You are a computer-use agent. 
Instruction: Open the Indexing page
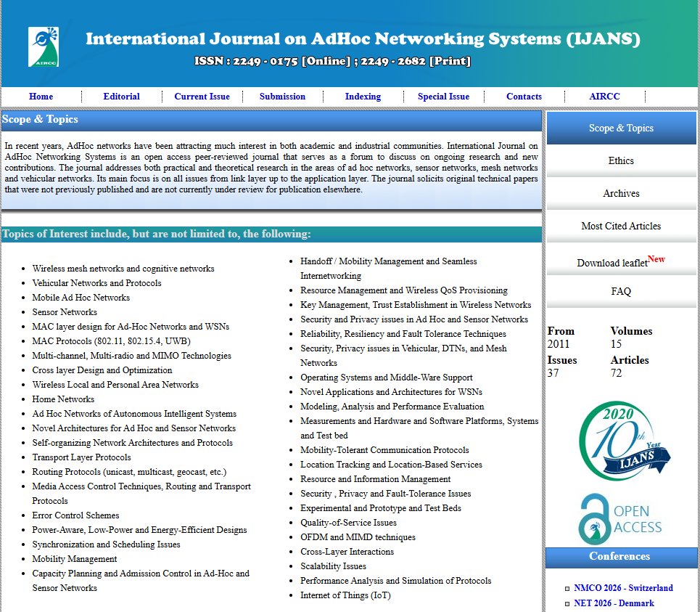pyautogui.click(x=363, y=96)
